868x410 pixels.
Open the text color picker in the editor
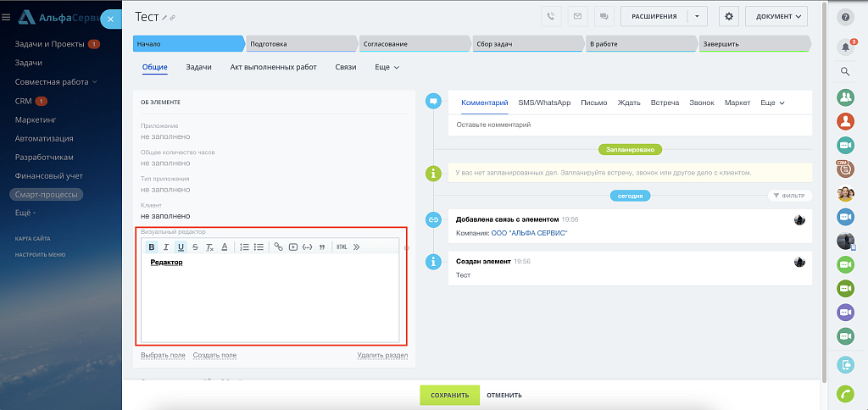[x=224, y=247]
